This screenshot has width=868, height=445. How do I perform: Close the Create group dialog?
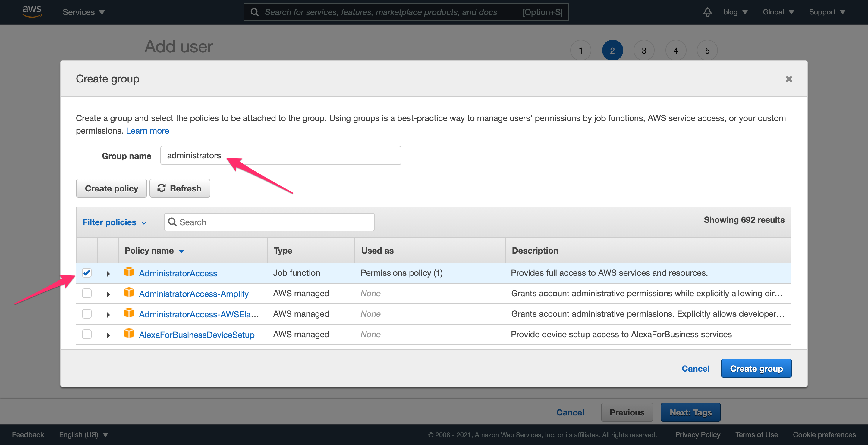tap(789, 79)
